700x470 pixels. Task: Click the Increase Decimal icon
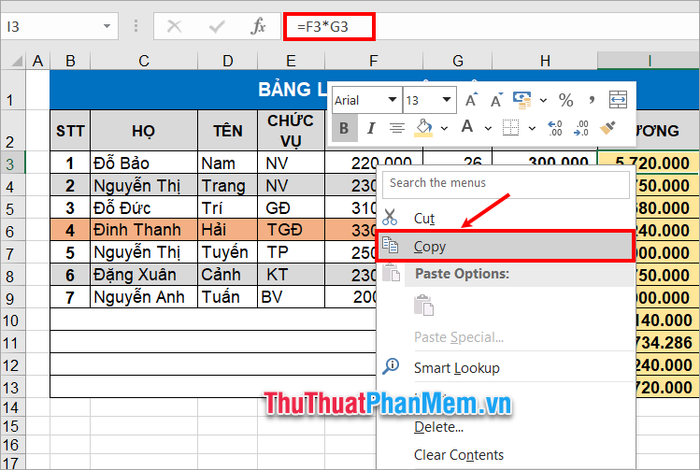click(557, 128)
